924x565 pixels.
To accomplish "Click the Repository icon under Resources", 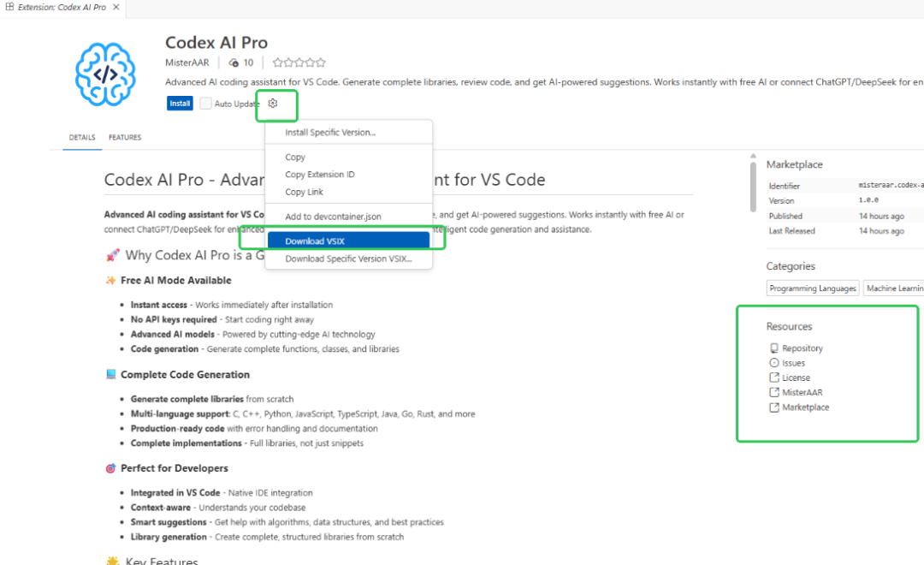I will click(x=774, y=348).
